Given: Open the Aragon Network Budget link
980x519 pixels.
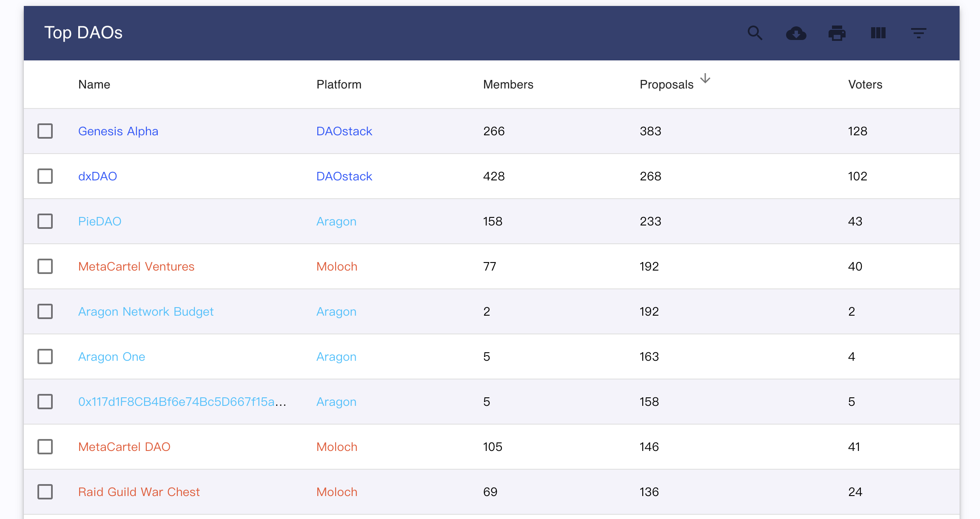Looking at the screenshot, I should 145,311.
